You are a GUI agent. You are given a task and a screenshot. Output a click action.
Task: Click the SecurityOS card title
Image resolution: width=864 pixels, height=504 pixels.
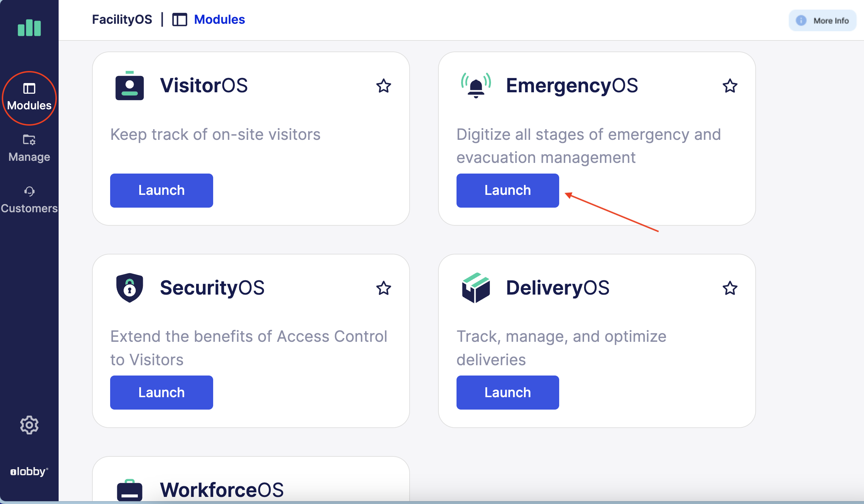tap(212, 287)
